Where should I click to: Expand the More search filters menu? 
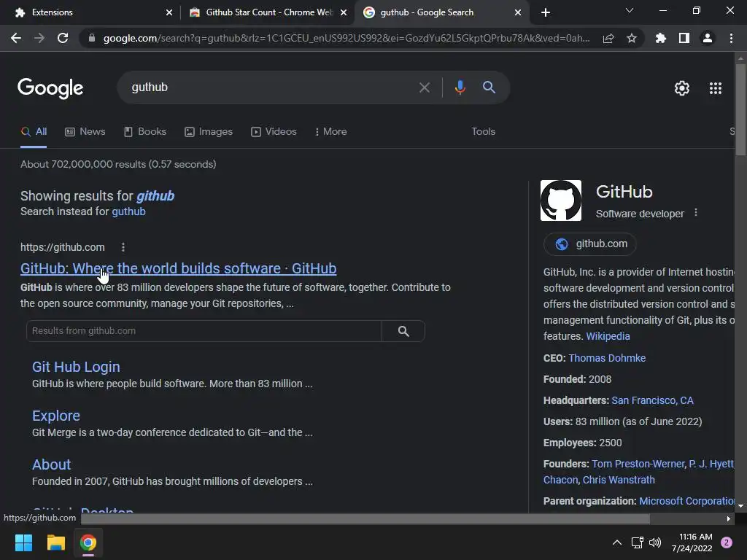tap(330, 131)
